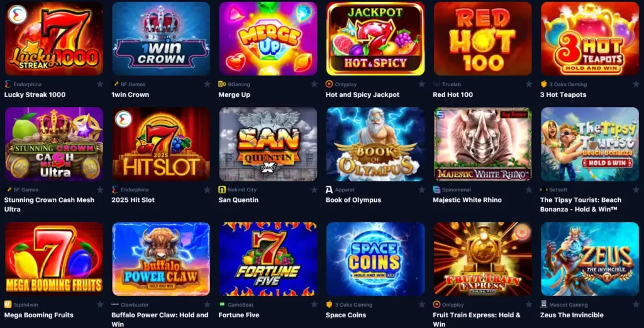
Task: Mark Zeus The Invincible as favorite
Action: tap(636, 305)
